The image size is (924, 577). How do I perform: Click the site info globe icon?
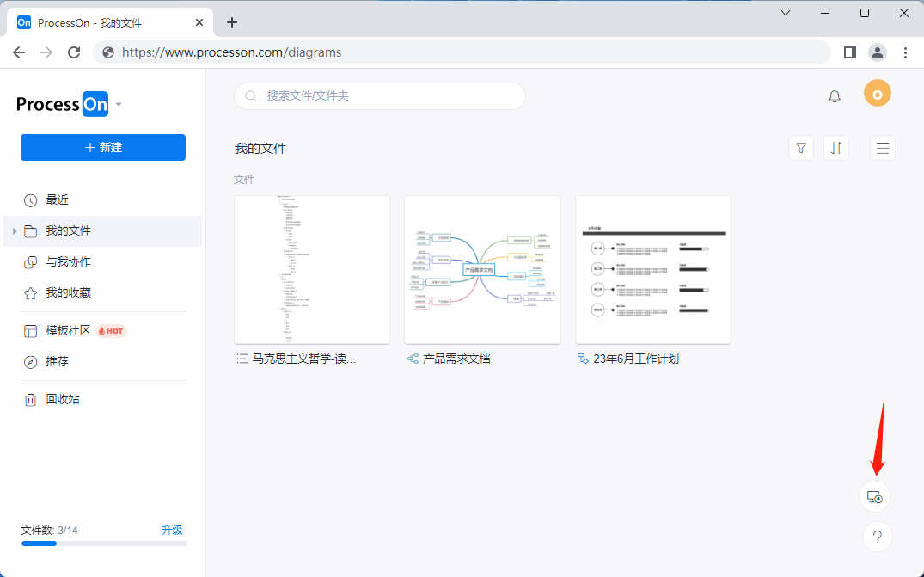[108, 52]
